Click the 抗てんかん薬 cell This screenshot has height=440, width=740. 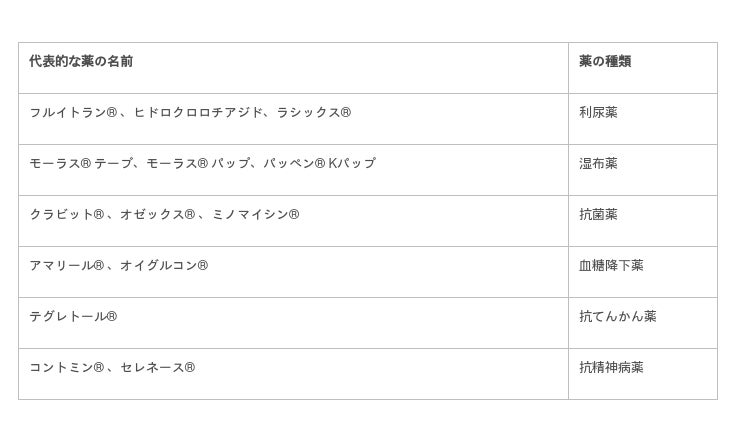[618, 317]
